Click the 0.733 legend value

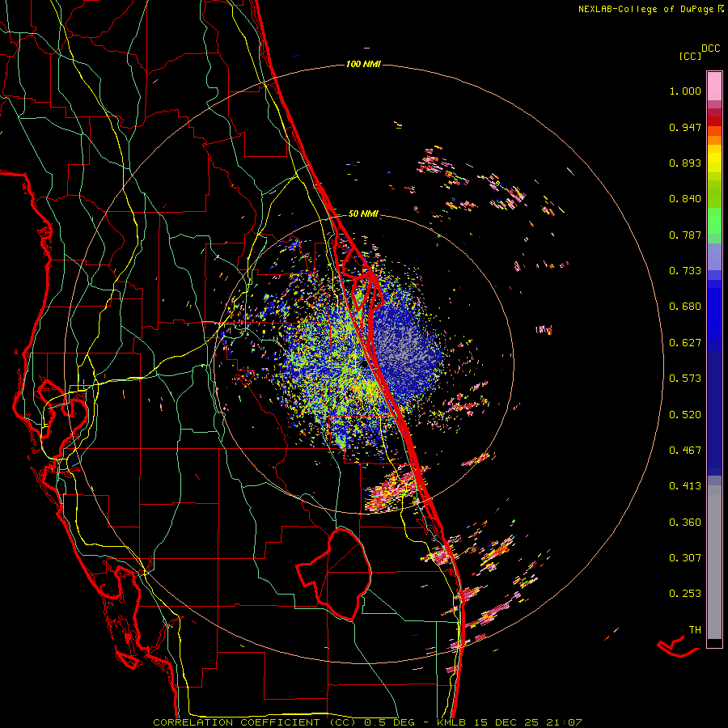[685, 271]
